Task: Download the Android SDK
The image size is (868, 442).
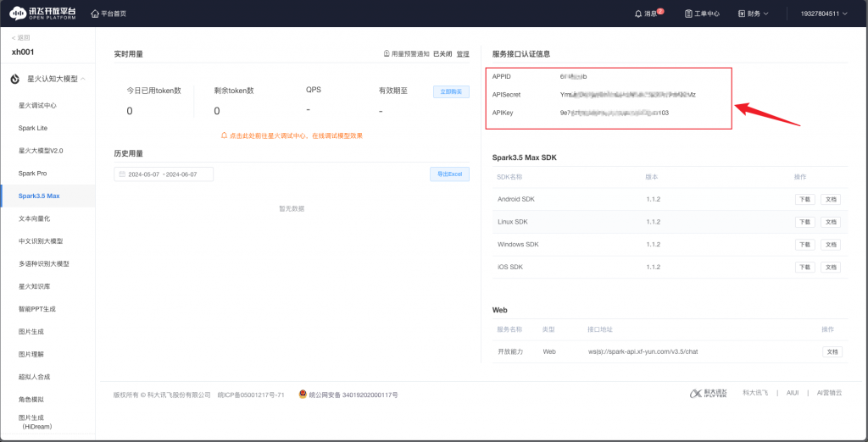Action: pos(805,199)
